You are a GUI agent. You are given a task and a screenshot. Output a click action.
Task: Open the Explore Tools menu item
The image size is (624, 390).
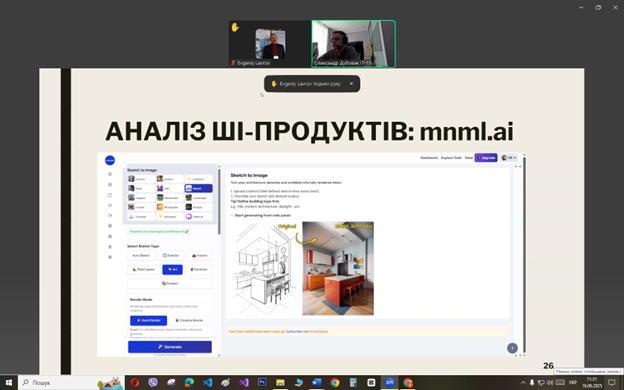click(x=451, y=158)
